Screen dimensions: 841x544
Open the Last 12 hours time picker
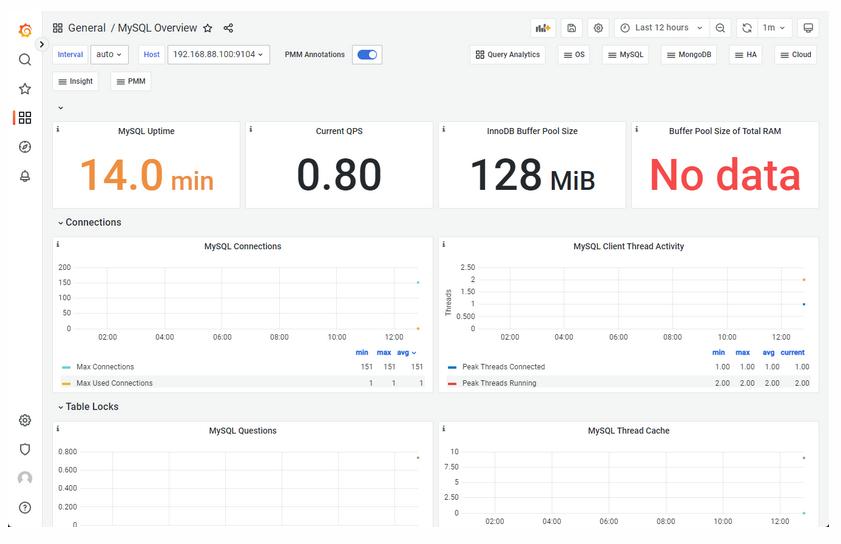pos(662,28)
